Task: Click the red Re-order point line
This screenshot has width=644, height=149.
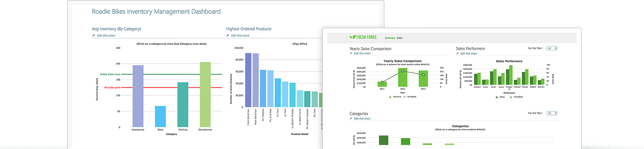Action: [172, 88]
